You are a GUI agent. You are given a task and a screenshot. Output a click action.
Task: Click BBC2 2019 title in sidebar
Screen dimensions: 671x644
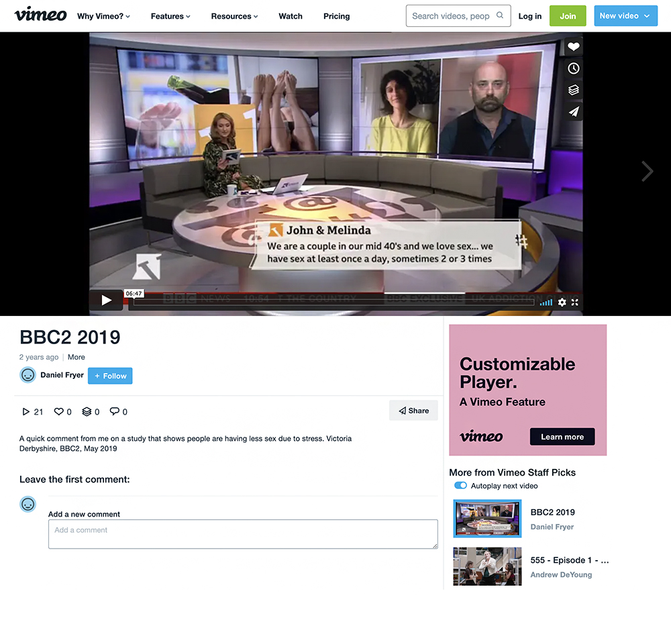(x=552, y=513)
